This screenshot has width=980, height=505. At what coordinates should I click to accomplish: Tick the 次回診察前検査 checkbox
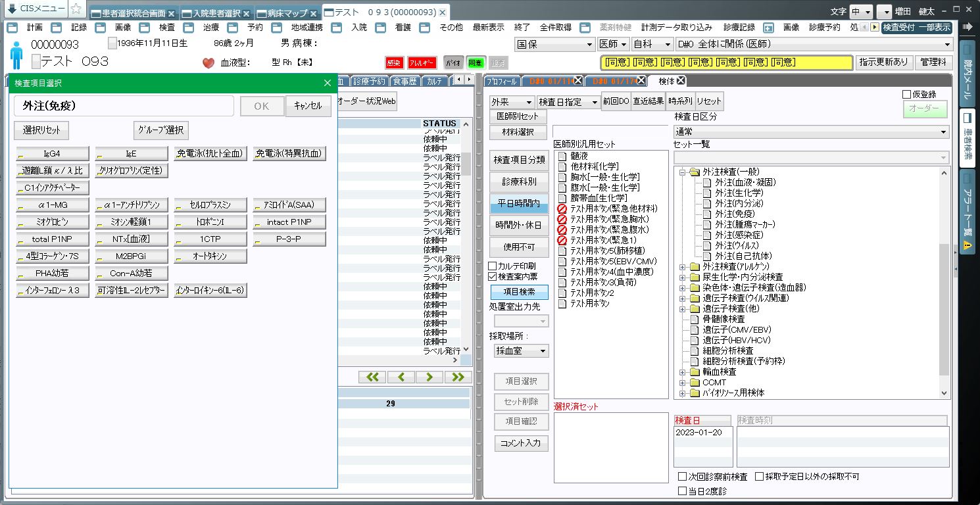[683, 477]
